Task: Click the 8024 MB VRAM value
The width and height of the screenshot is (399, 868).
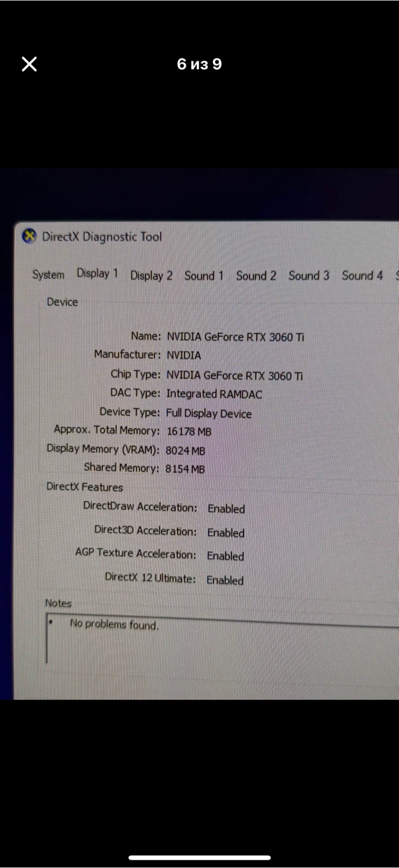Action: point(185,450)
